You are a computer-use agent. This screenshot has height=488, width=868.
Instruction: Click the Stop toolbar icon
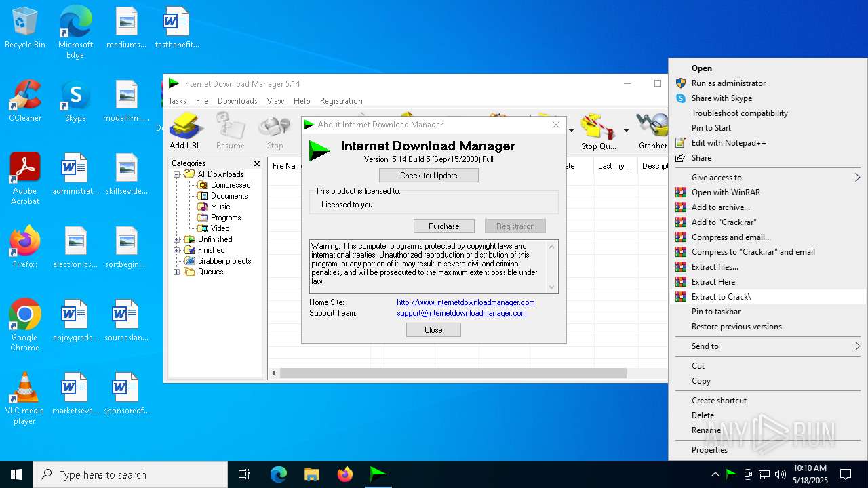275,131
